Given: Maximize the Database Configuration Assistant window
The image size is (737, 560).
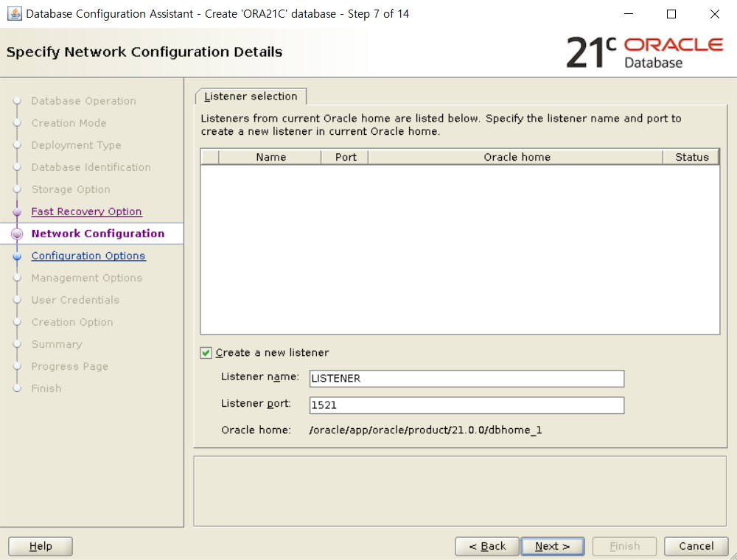Looking at the screenshot, I should [671, 13].
